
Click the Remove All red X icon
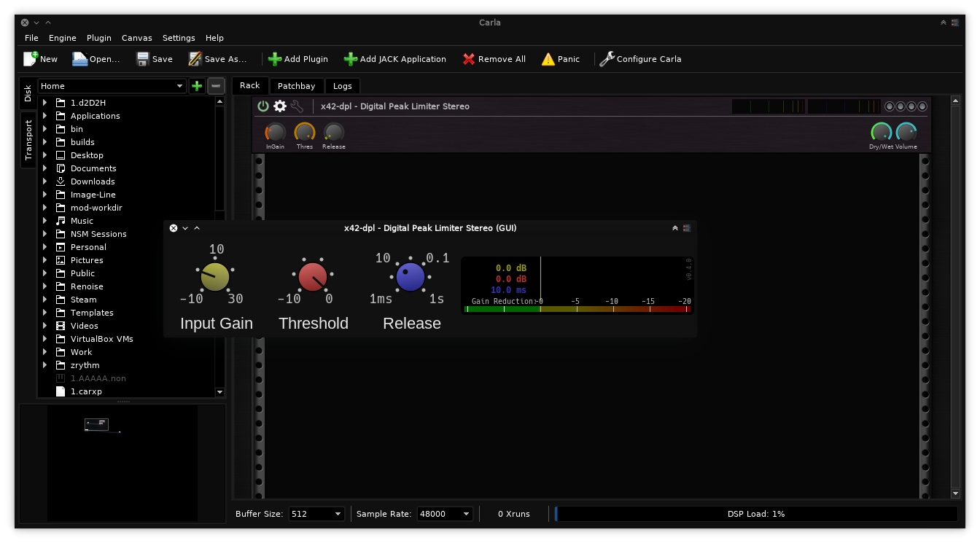(x=469, y=59)
